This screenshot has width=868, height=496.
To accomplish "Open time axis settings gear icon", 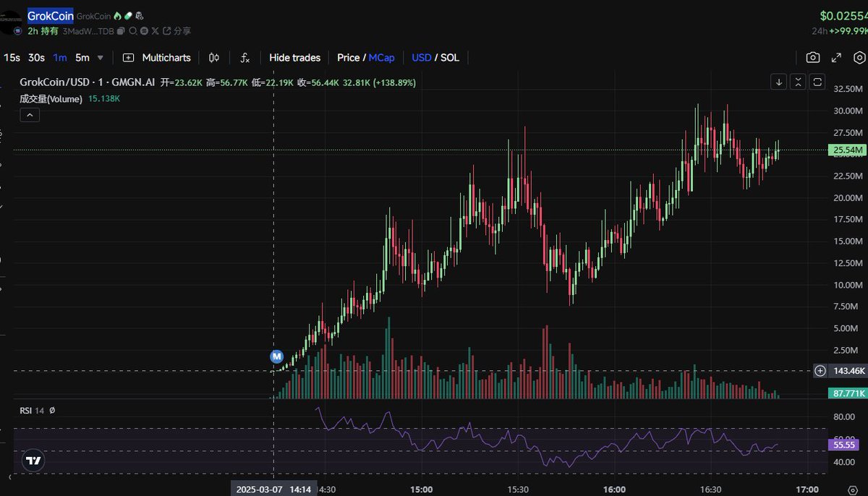I will click(x=853, y=489).
